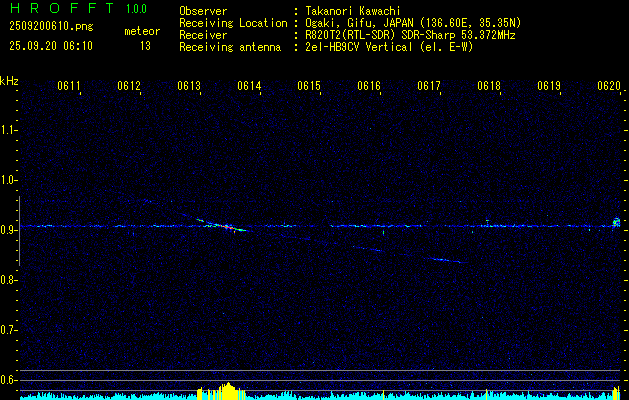Select the 0.7 frequency axis label
Viewport: 629px width, 400px height.
click(9, 329)
